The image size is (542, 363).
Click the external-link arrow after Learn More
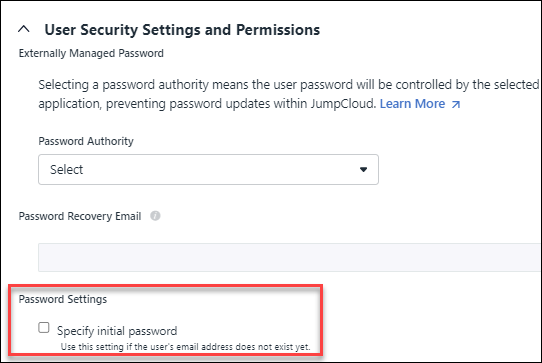click(x=456, y=104)
